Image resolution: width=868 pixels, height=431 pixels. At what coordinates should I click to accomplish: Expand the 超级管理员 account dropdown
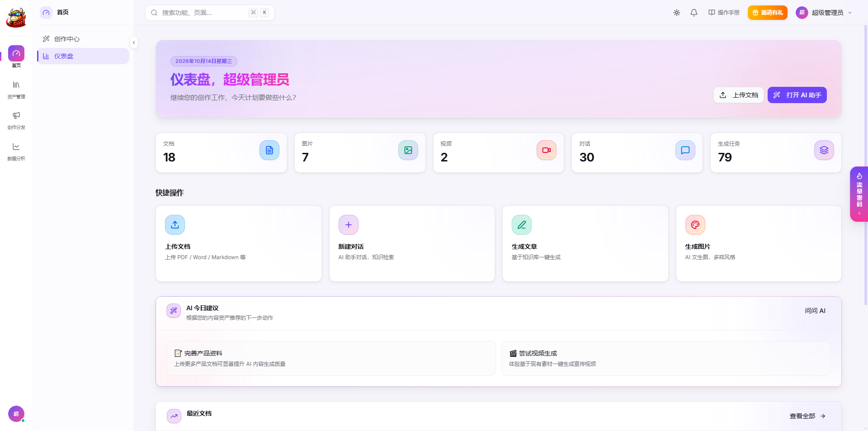pos(824,13)
